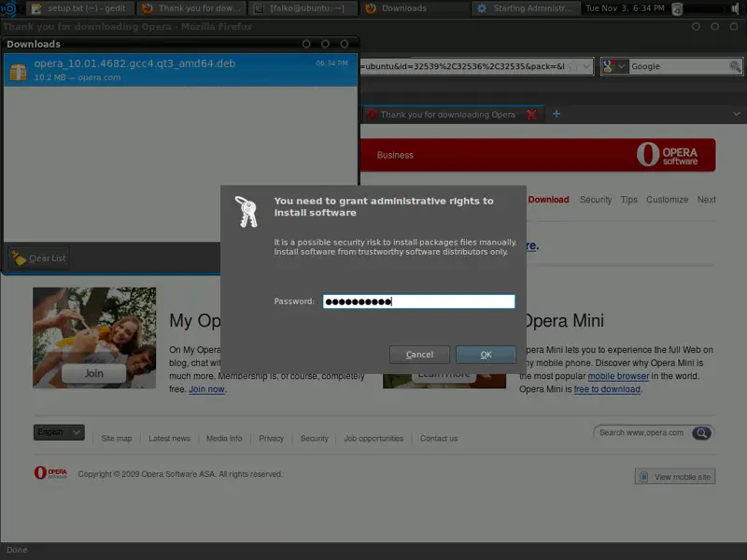Image resolution: width=747 pixels, height=560 pixels.
Task: Cancel the administrative rights dialog
Action: point(419,355)
